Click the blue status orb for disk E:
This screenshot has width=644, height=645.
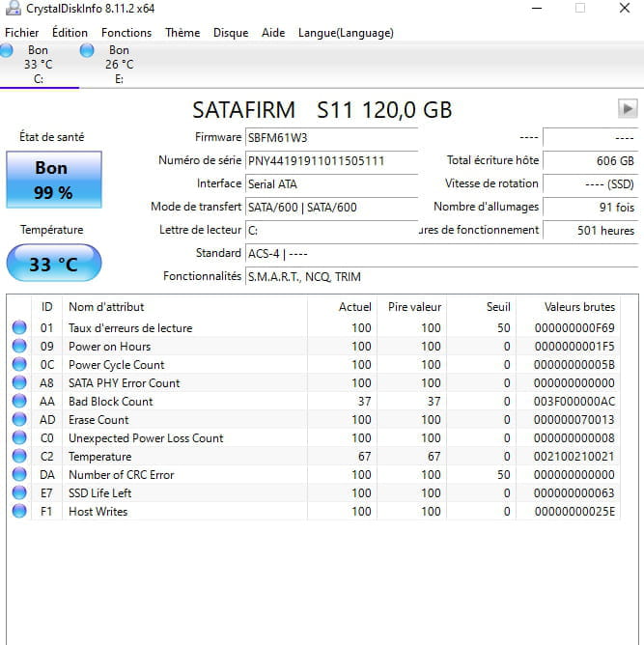pyautogui.click(x=87, y=50)
